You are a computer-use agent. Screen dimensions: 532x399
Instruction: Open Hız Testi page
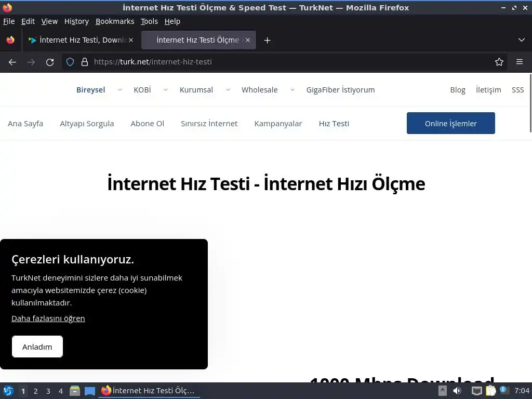[334, 124]
